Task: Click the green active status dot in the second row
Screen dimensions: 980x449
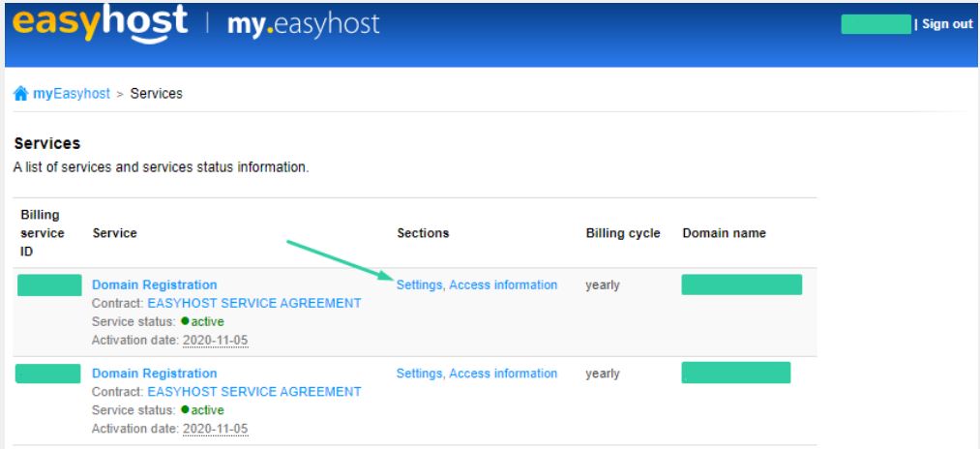Action: (x=185, y=410)
